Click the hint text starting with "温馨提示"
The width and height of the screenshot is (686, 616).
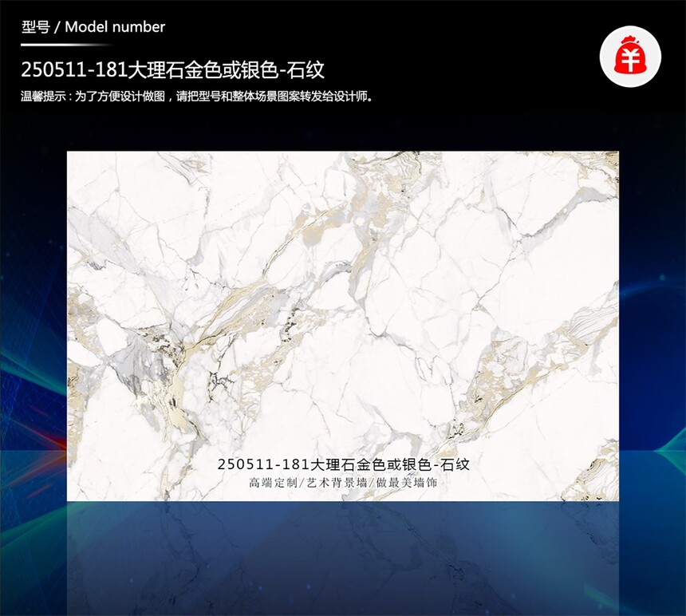(x=198, y=97)
